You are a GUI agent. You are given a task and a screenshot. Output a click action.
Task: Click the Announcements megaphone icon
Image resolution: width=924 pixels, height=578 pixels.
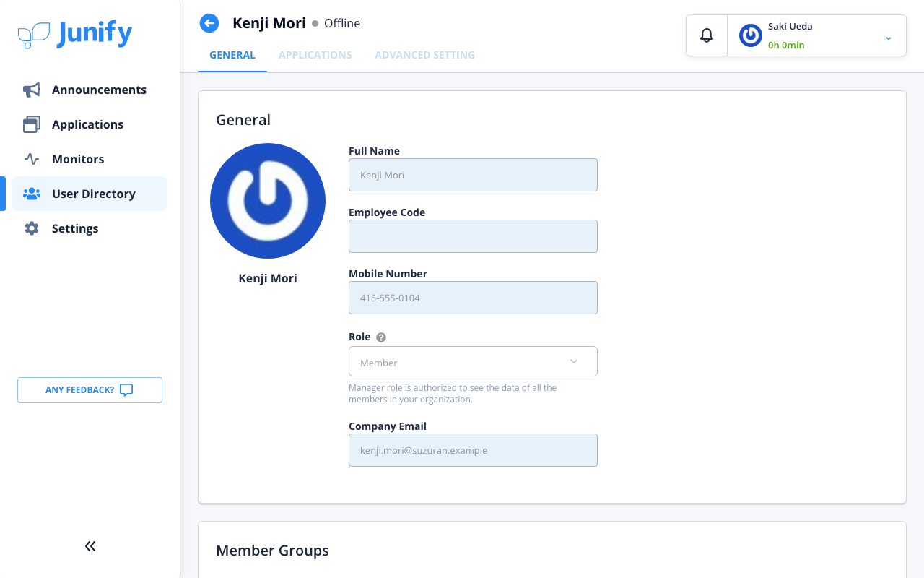32,90
